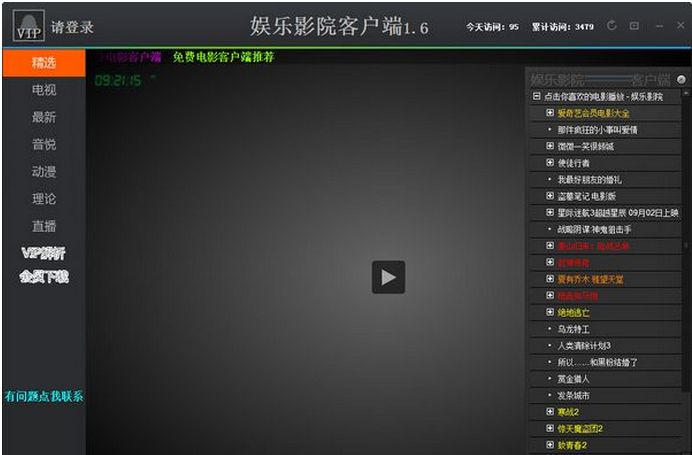This screenshot has height=455, width=692.
Task: Click the green 09:21:15 clock
Action: point(118,81)
